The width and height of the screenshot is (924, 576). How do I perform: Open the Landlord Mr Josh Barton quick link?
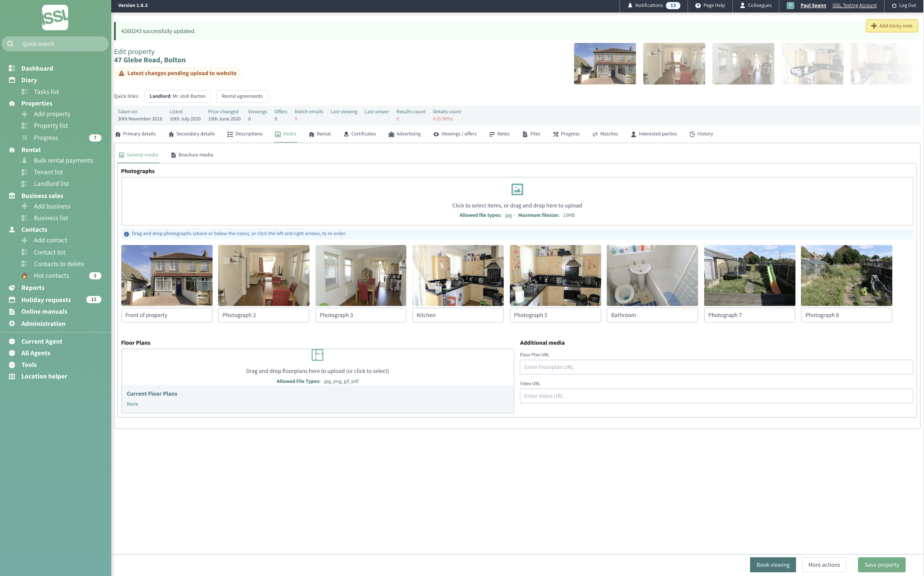click(177, 96)
